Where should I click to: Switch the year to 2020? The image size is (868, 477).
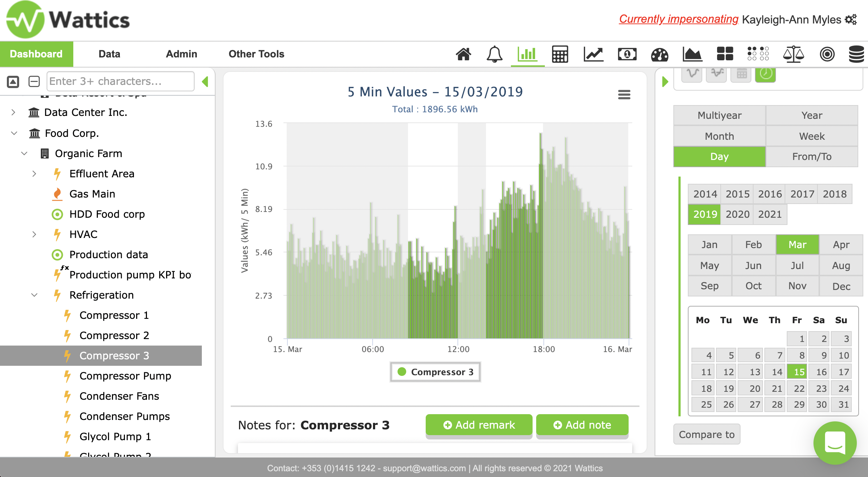(x=737, y=214)
